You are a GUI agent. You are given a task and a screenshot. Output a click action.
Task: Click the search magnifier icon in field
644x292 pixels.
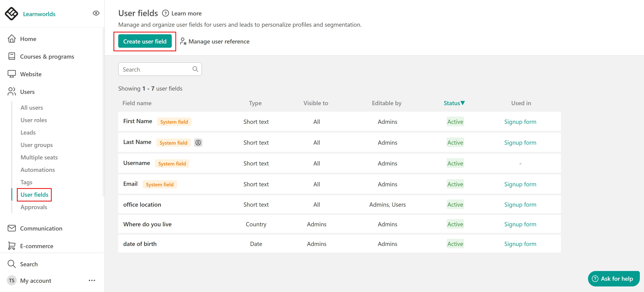pyautogui.click(x=195, y=69)
